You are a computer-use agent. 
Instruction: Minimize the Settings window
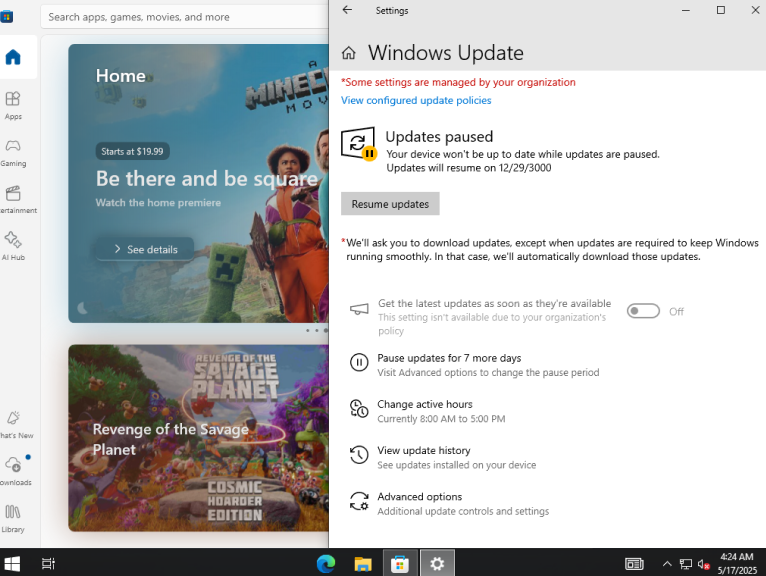686,10
